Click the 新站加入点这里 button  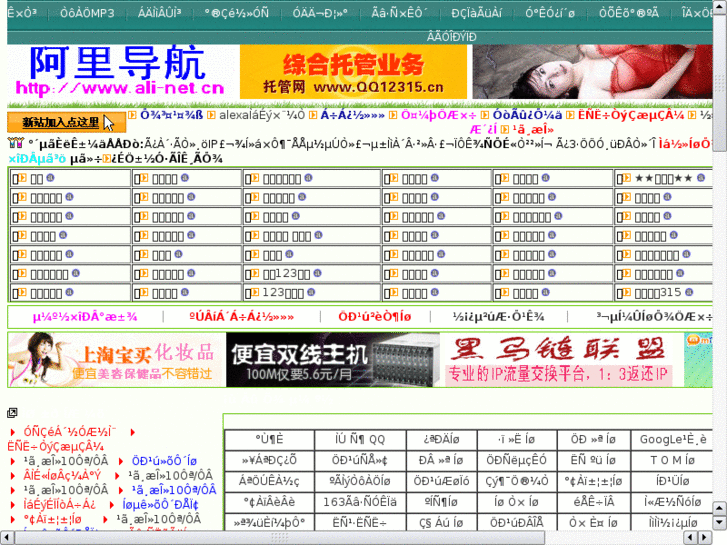tap(66, 122)
